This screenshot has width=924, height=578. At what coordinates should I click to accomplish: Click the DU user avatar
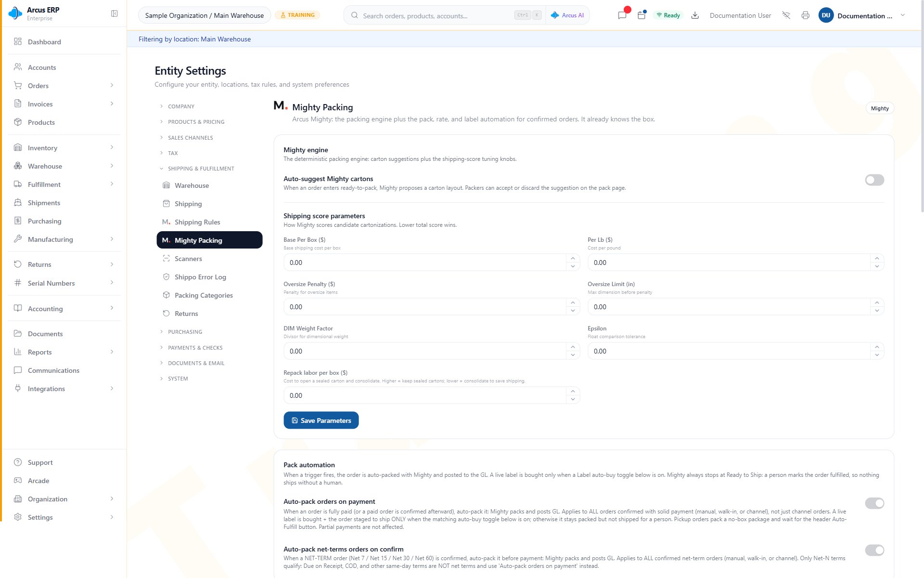(x=826, y=15)
